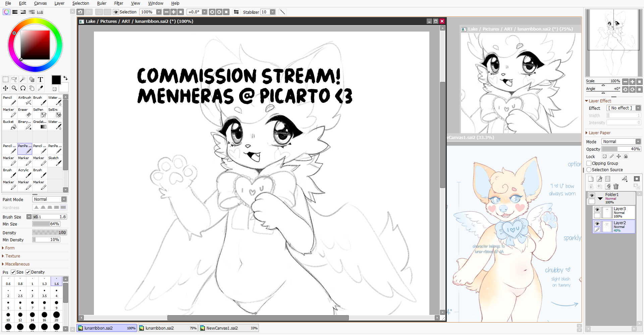Switch to the NewCanvas1.sai2 document tab

pos(229,328)
